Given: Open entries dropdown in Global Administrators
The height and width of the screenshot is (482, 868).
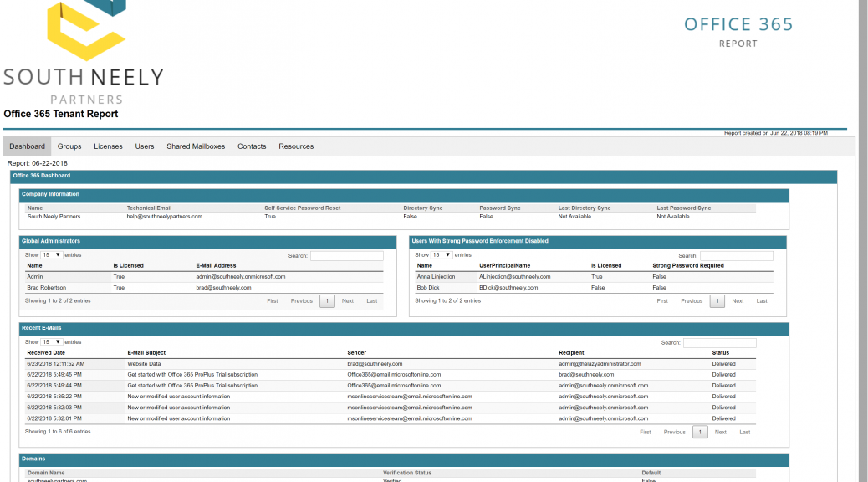Looking at the screenshot, I should pyautogui.click(x=52, y=255).
